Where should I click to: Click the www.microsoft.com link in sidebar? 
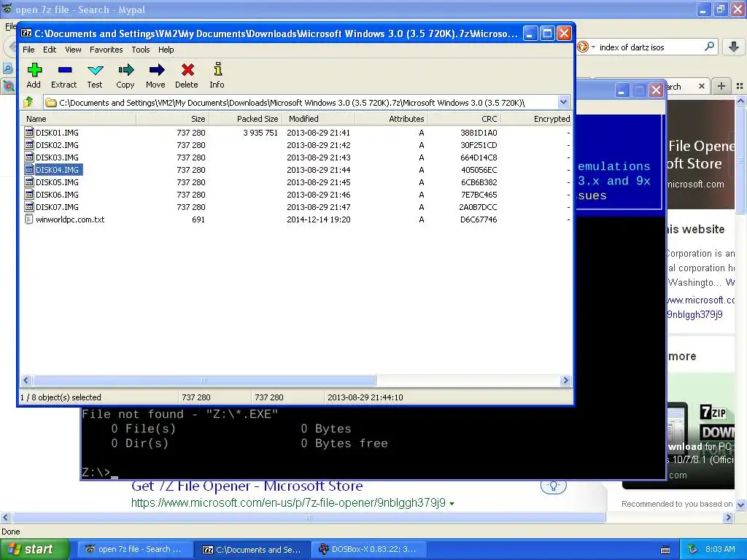click(x=700, y=300)
